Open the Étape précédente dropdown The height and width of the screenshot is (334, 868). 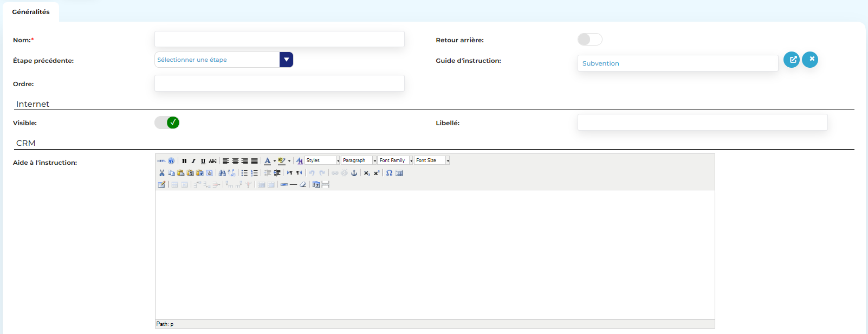(x=286, y=60)
